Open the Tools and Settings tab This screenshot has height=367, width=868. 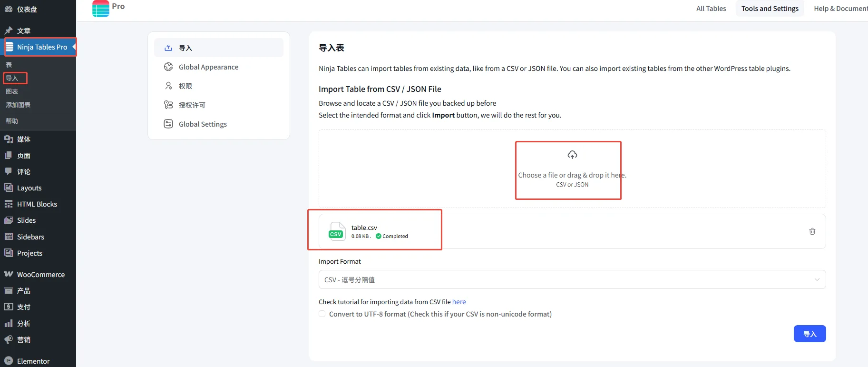click(x=770, y=8)
